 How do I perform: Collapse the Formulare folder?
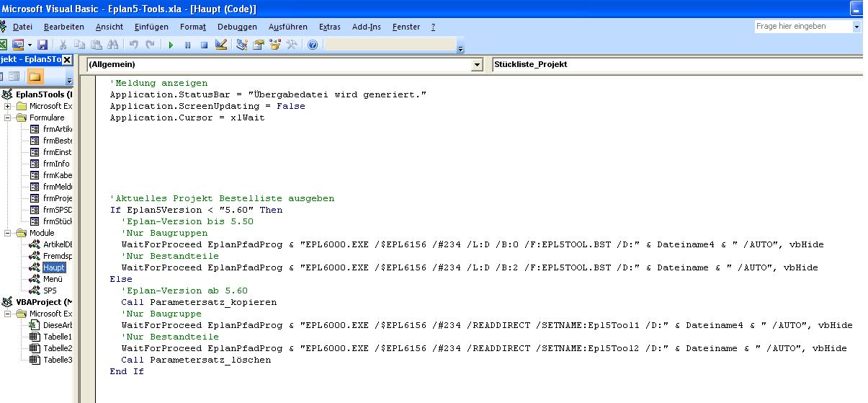click(8, 118)
